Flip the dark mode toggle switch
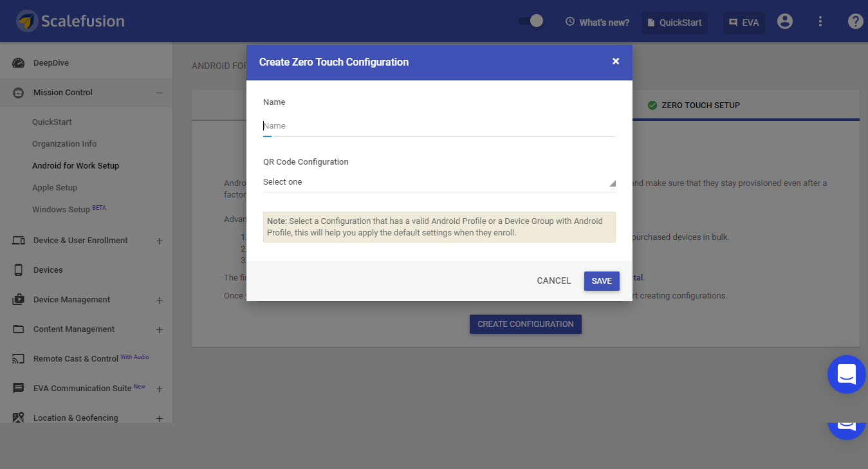The height and width of the screenshot is (469, 868). tap(530, 21)
